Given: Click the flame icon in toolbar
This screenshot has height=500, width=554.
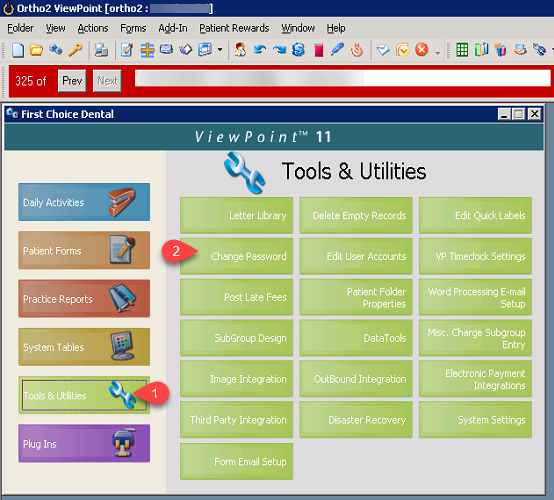Looking at the screenshot, I should click(357, 50).
